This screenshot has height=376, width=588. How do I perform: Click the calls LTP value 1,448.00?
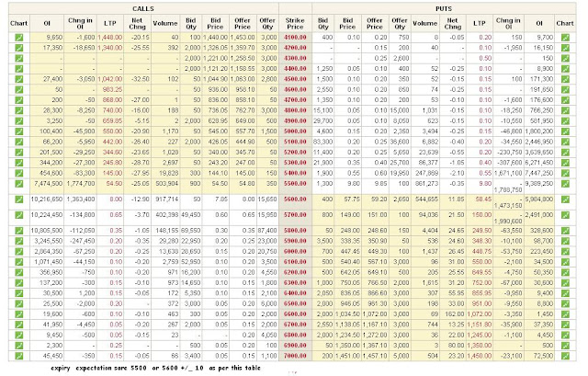point(110,38)
